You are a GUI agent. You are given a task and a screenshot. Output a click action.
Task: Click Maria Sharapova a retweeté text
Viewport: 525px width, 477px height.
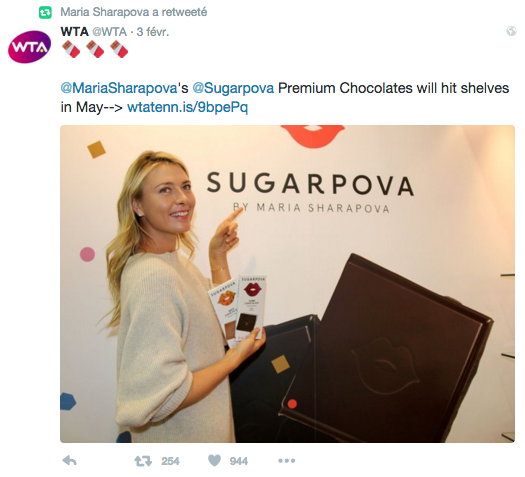click(134, 12)
